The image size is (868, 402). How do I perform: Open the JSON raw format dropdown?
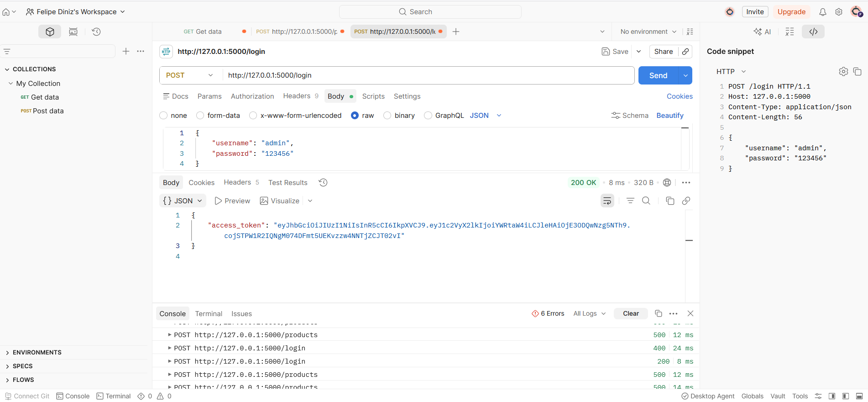point(486,116)
